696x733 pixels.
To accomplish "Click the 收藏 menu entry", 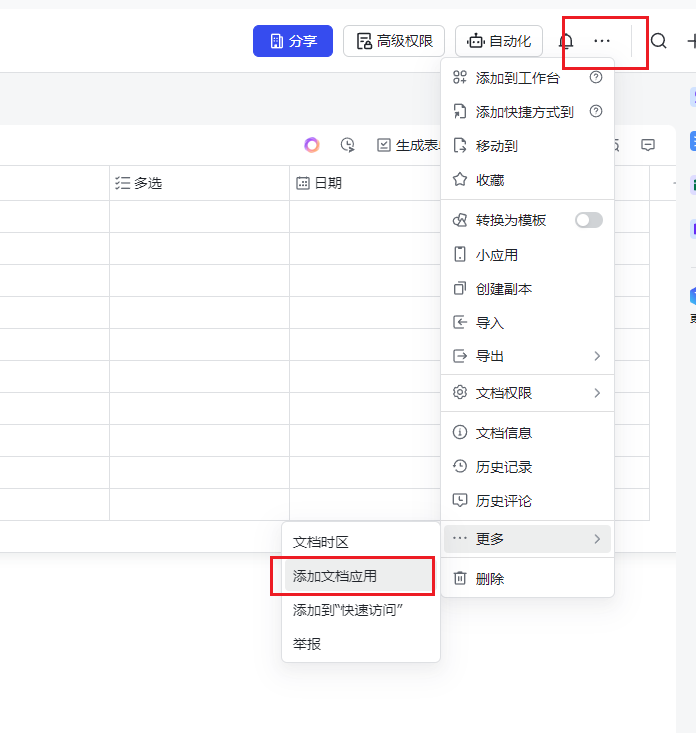I will [x=489, y=180].
